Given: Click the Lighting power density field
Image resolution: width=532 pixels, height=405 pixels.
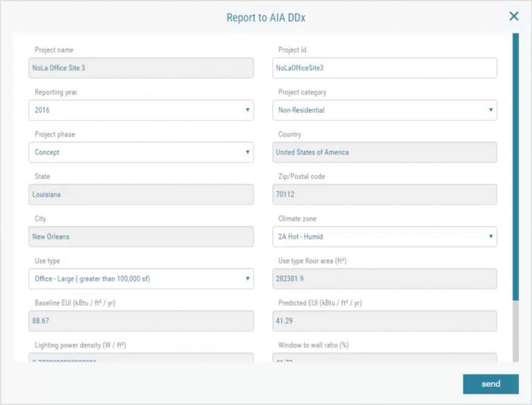Looking at the screenshot, I should coord(141,358).
